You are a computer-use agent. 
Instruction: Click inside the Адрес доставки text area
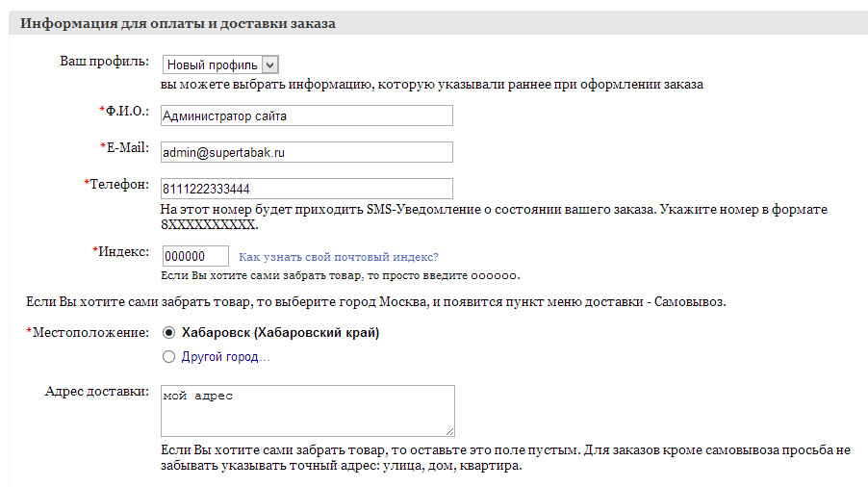click(x=307, y=411)
